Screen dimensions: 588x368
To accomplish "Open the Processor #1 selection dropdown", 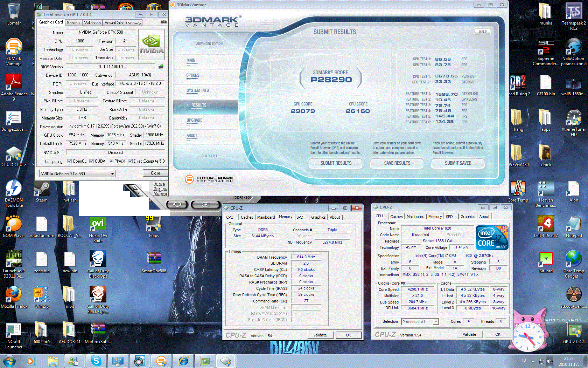I will pyautogui.click(x=420, y=321).
